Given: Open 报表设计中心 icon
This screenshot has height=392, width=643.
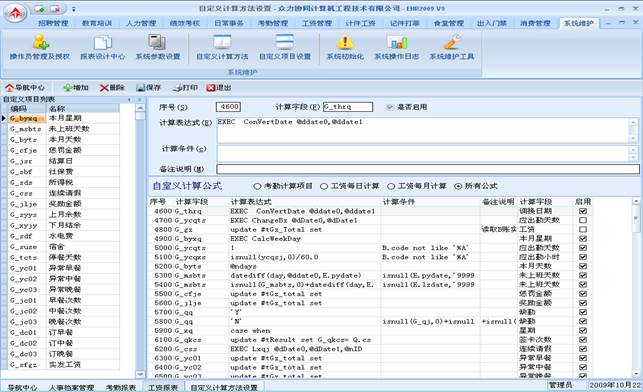Looking at the screenshot, I should (x=103, y=48).
